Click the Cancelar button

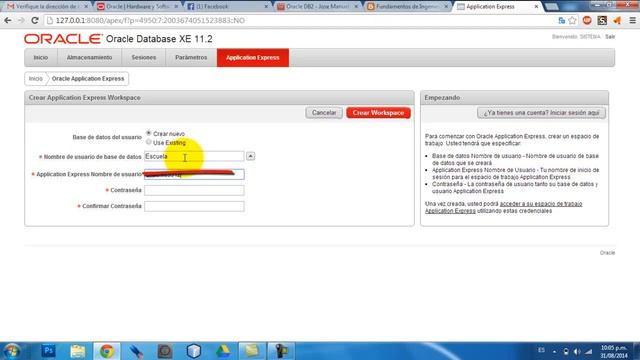point(324,113)
